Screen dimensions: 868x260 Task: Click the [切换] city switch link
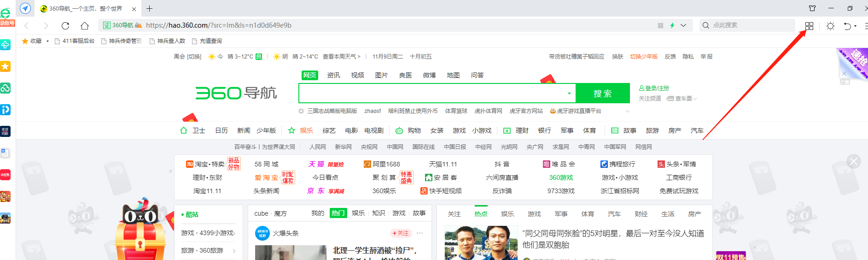(x=194, y=57)
